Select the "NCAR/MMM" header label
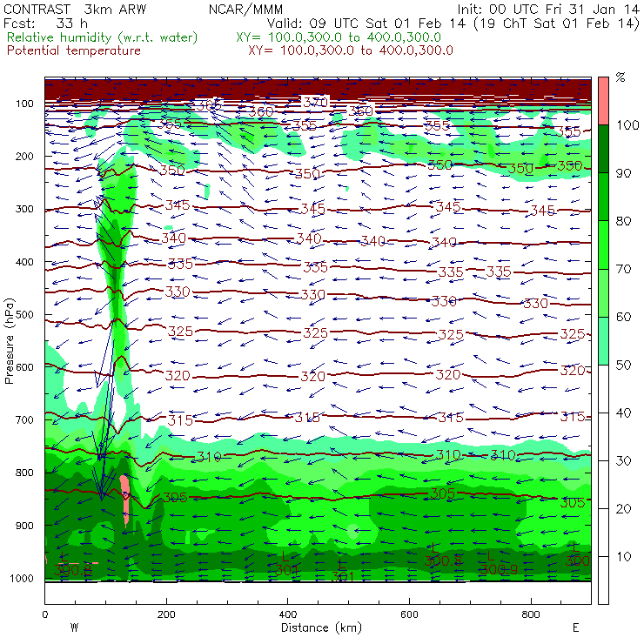The height and width of the screenshot is (644, 644). (x=245, y=9)
